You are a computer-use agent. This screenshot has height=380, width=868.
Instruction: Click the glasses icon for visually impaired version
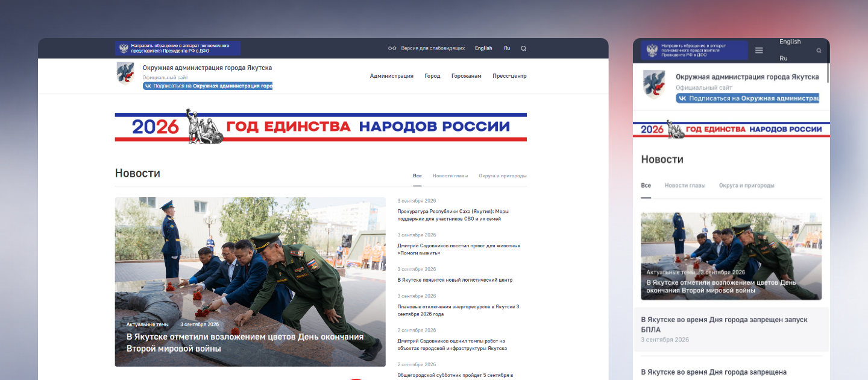pyautogui.click(x=392, y=48)
